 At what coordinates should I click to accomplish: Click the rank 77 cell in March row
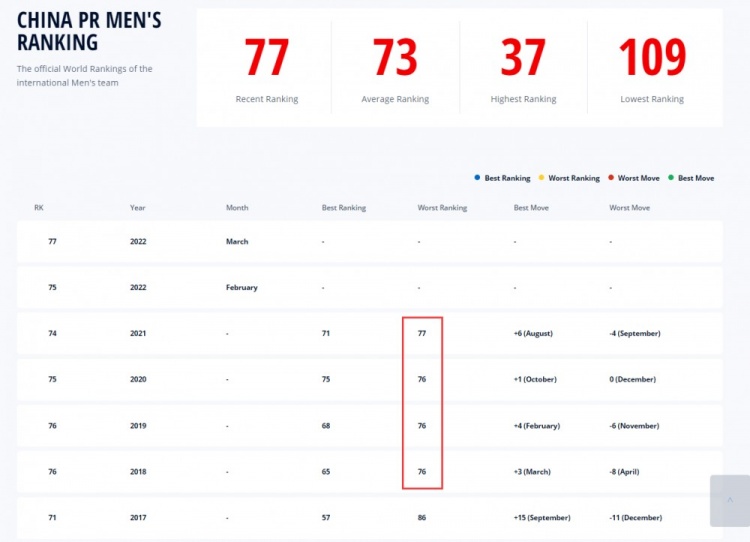pos(52,242)
